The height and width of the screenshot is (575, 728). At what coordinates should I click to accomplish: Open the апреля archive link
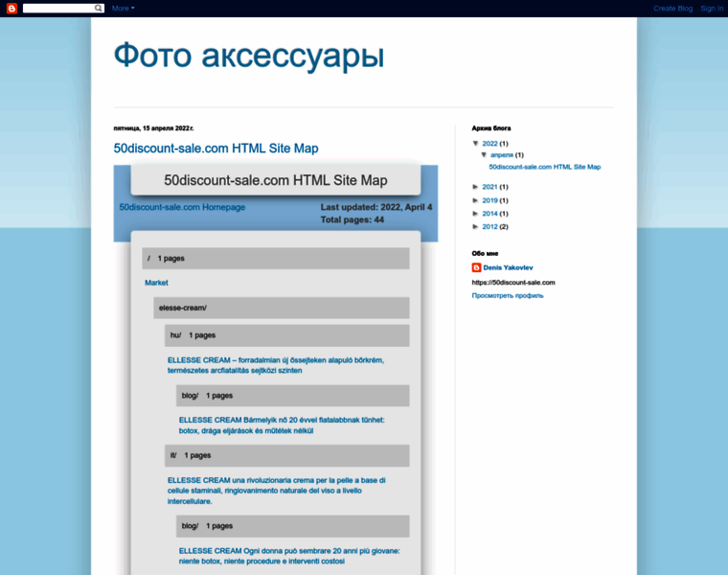[x=502, y=154]
